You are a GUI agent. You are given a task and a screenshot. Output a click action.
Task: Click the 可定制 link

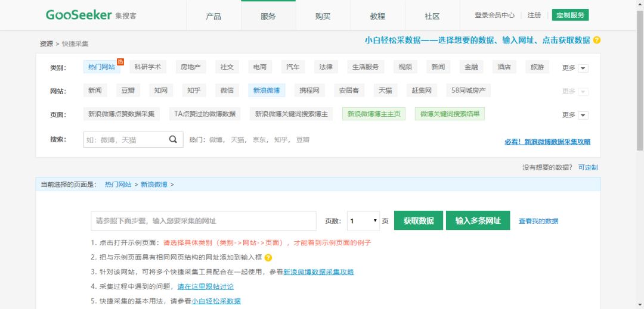click(x=588, y=167)
